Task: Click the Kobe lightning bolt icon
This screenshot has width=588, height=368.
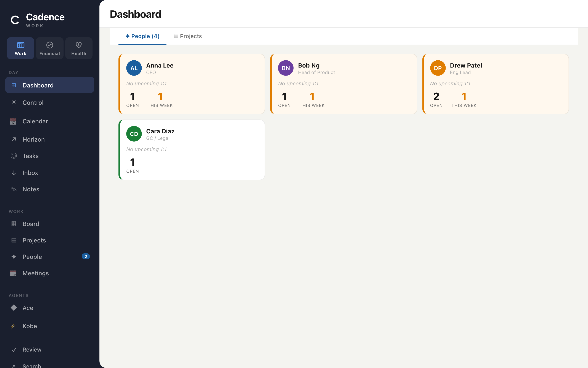Action: tap(13, 326)
